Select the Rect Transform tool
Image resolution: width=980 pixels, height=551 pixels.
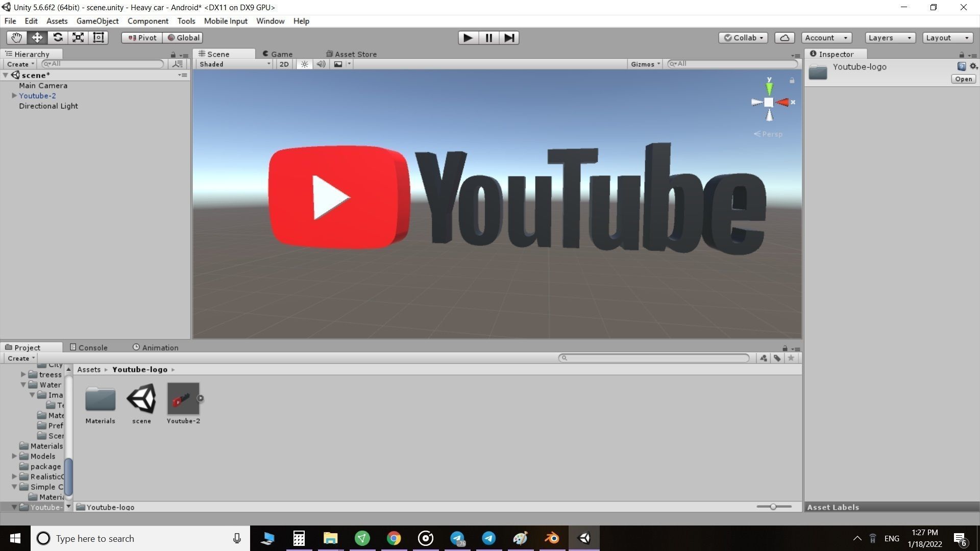[99, 37]
